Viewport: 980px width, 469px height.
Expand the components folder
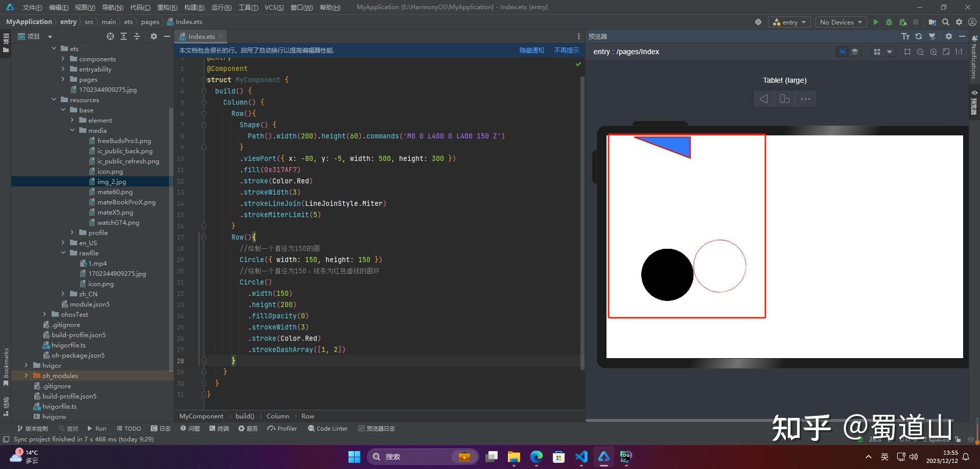[63, 59]
